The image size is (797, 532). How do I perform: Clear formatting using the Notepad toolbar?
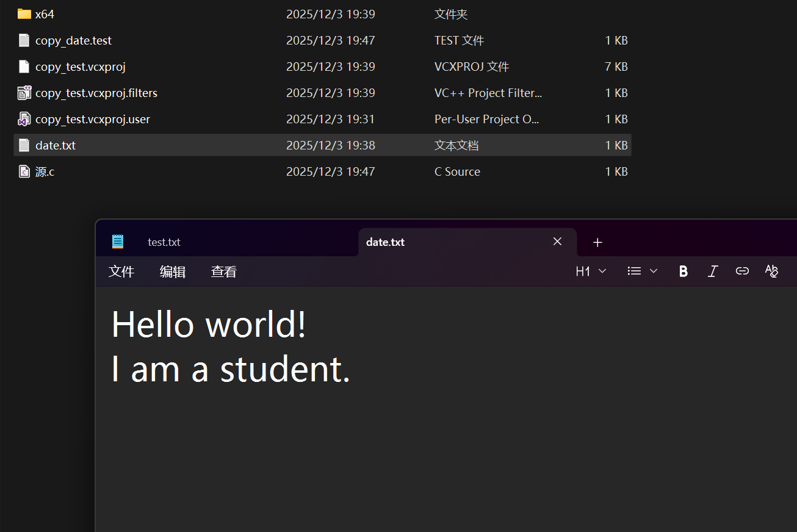tap(771, 271)
